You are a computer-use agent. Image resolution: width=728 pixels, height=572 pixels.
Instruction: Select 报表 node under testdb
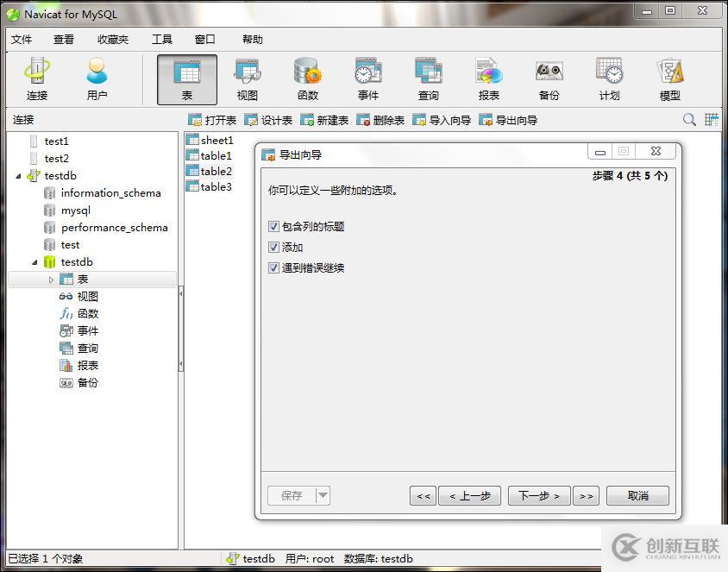coord(78,366)
